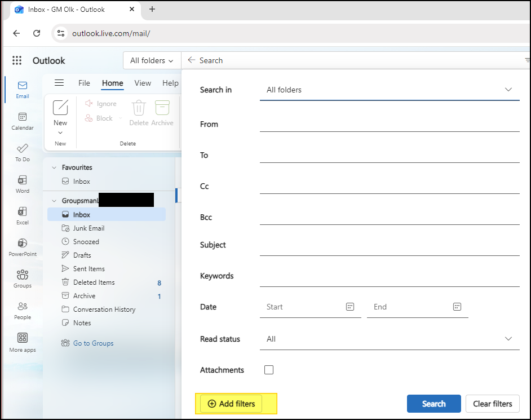This screenshot has height=420, width=531.
Task: Launch Excel from the sidebar
Action: point(23,216)
